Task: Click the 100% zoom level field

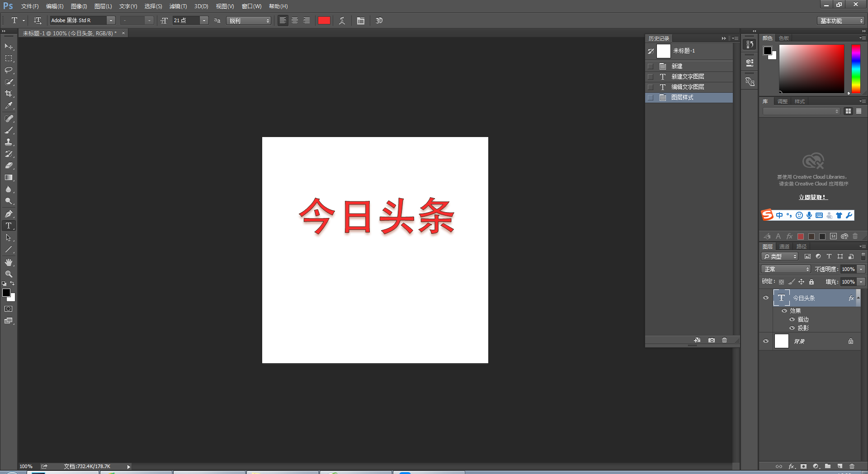Action: click(26, 466)
